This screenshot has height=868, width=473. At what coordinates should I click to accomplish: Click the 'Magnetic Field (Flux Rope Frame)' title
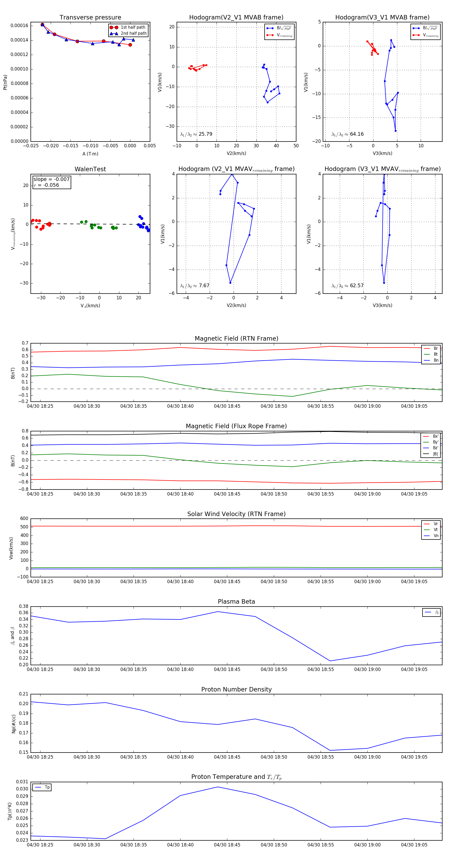click(236, 426)
